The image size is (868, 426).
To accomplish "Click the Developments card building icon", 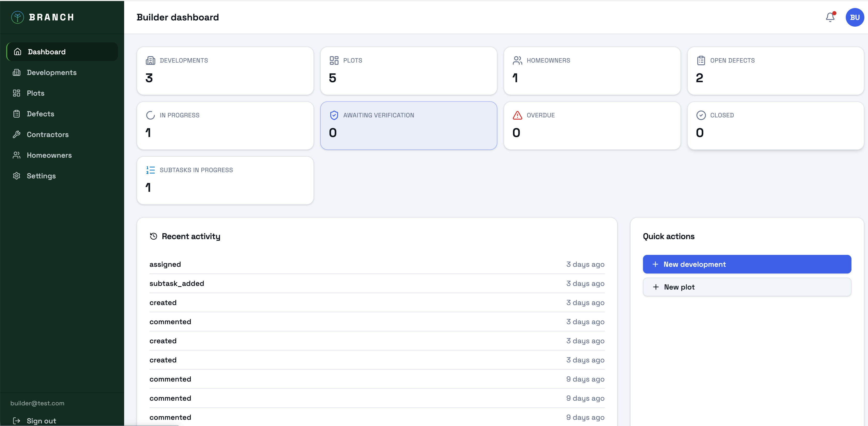I will pos(150,60).
